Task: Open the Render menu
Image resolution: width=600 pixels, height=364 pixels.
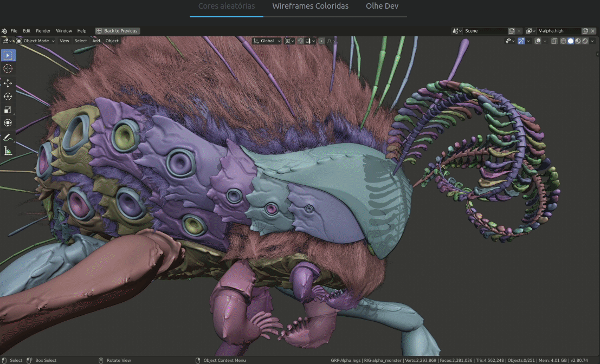Action: pyautogui.click(x=43, y=31)
